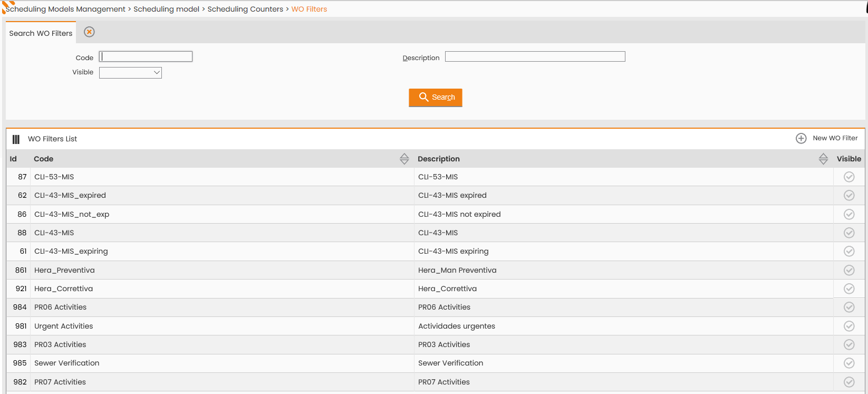Image resolution: width=868 pixels, height=394 pixels.
Task: Select the PR07 Activities code cell
Action: point(222,382)
